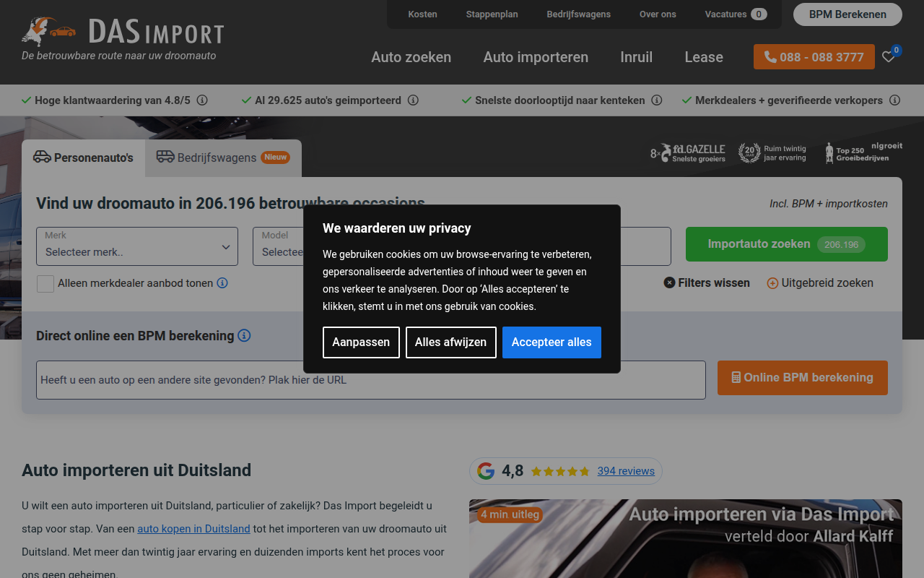Show info for 29.625 auto's geimporteerd

[413, 100]
